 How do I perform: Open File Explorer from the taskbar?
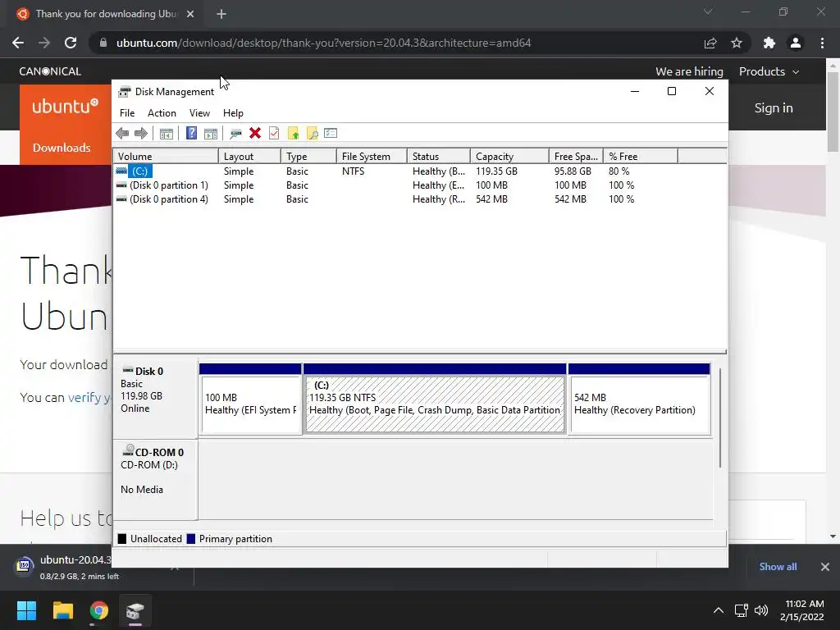pyautogui.click(x=62, y=610)
